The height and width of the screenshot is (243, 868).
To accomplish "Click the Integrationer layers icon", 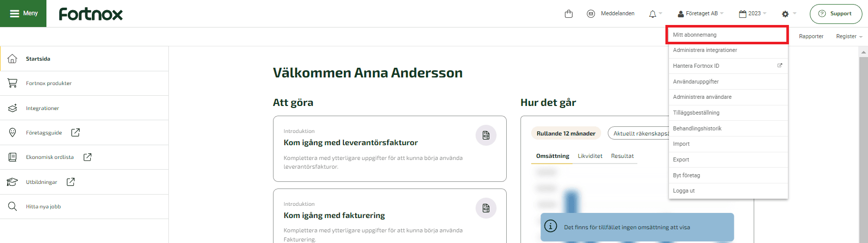I will [12, 108].
